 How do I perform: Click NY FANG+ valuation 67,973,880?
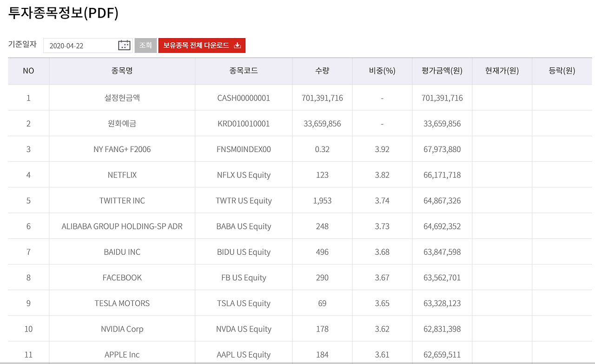point(442,149)
